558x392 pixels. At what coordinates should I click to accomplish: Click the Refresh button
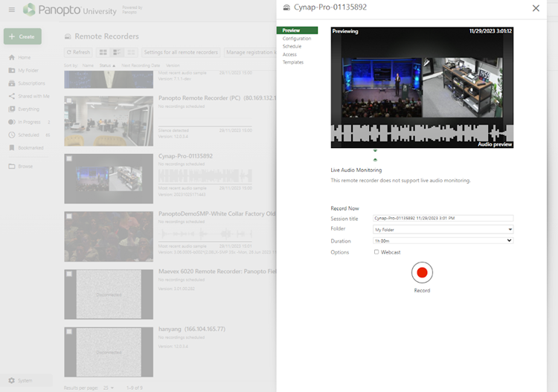tap(78, 52)
